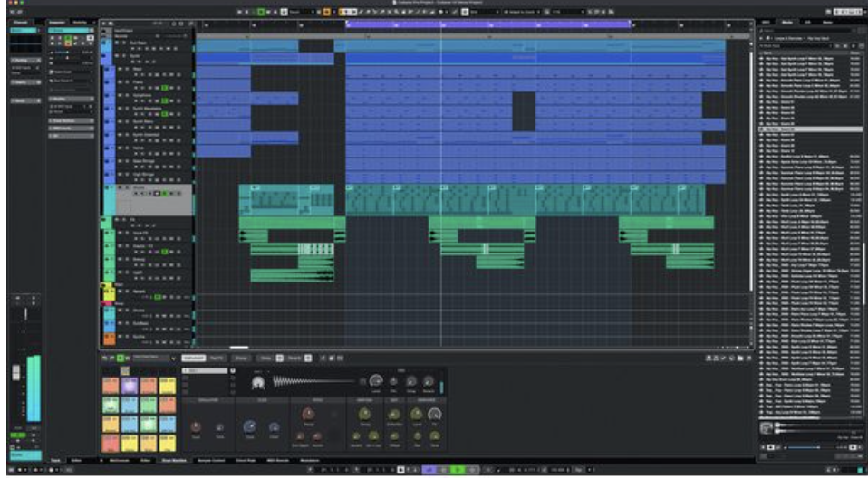Image resolution: width=868 pixels, height=478 pixels.
Task: Switch to the VSTi tab
Action: pos(767,22)
